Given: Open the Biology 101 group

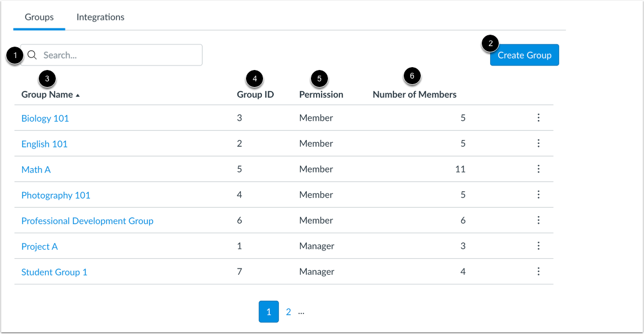Looking at the screenshot, I should tap(45, 118).
